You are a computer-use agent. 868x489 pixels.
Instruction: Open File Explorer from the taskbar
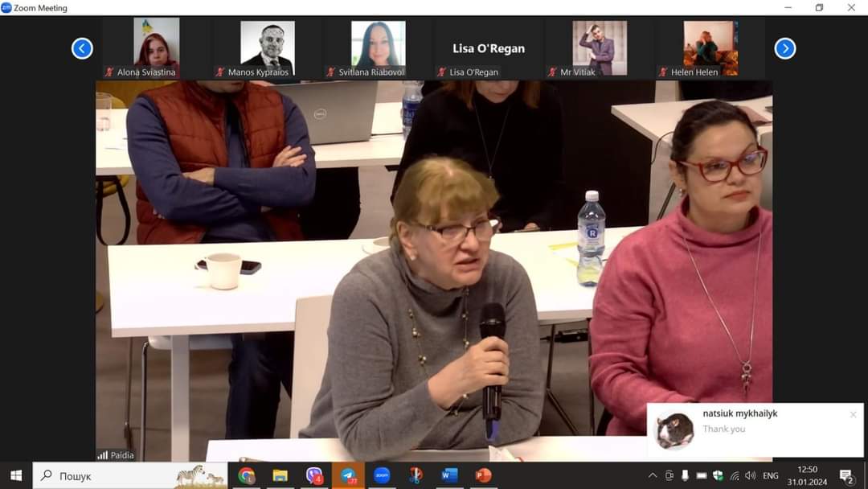pyautogui.click(x=280, y=475)
